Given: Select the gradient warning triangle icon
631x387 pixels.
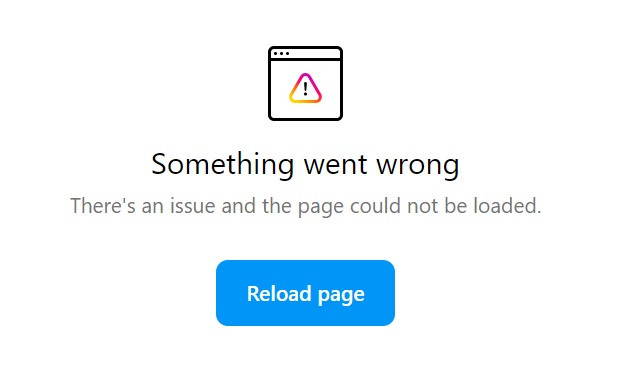Looking at the screenshot, I should tap(305, 88).
